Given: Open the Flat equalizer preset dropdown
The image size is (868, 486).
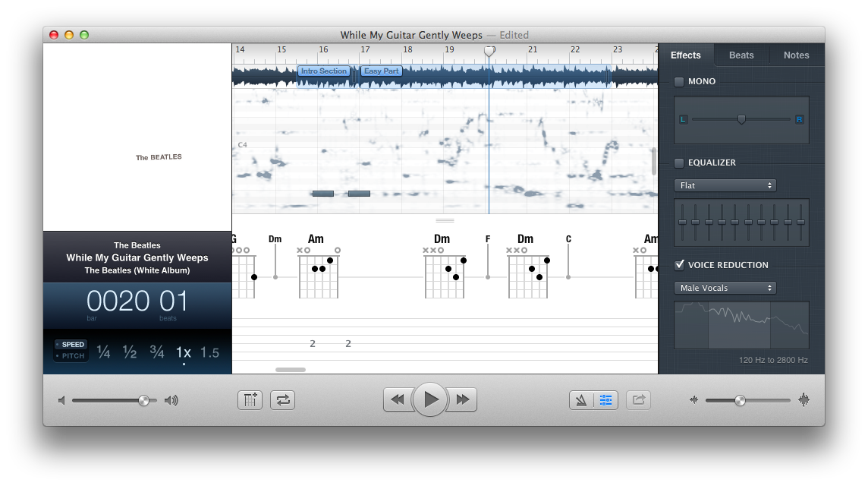Looking at the screenshot, I should click(x=725, y=185).
